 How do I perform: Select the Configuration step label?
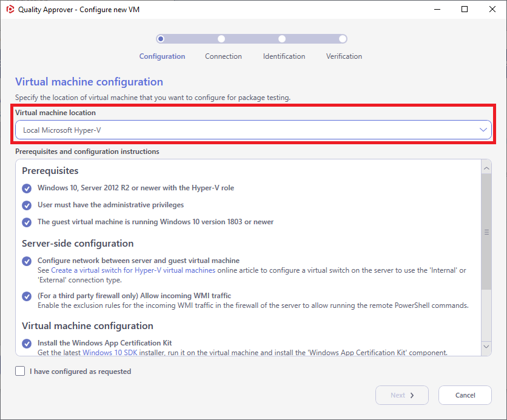[x=162, y=56]
